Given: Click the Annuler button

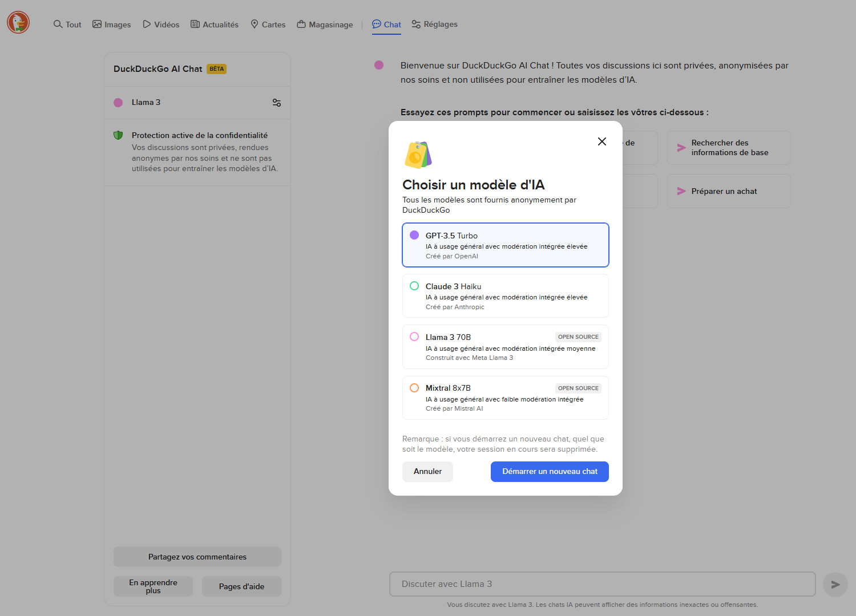Looking at the screenshot, I should (x=427, y=472).
